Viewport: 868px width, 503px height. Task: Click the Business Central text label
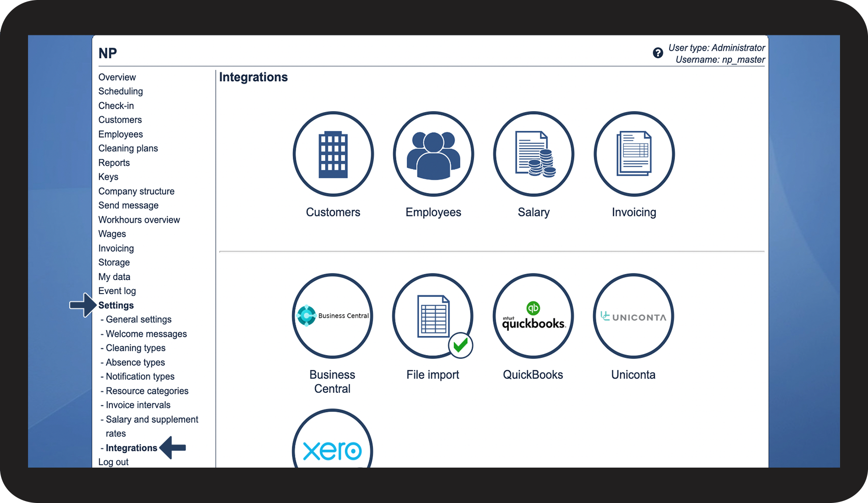tap(333, 382)
